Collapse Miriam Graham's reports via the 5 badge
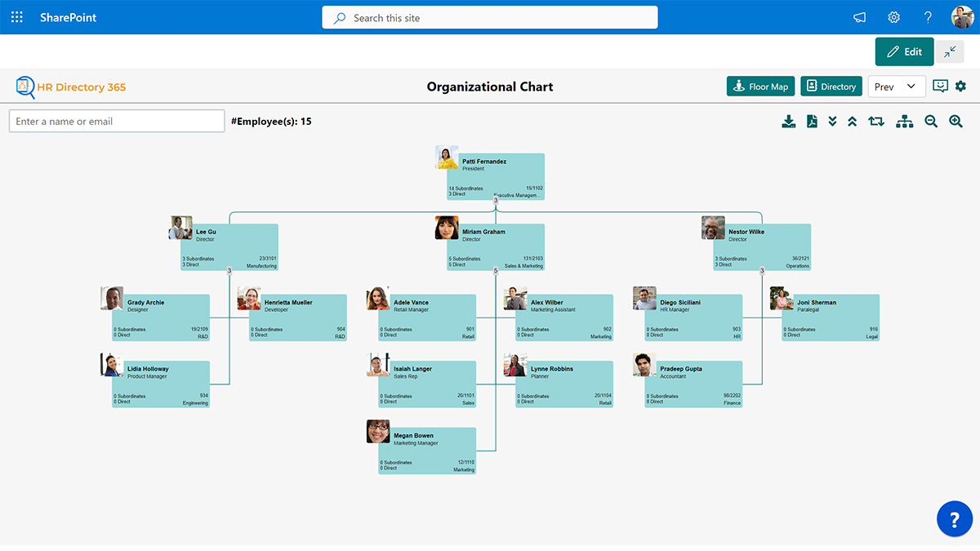Image resolution: width=980 pixels, height=551 pixels. (495, 269)
